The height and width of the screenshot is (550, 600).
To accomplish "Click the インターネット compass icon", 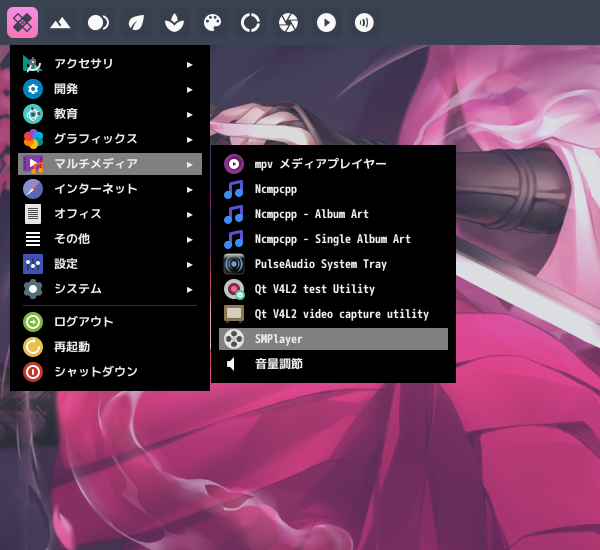I will tap(33, 189).
